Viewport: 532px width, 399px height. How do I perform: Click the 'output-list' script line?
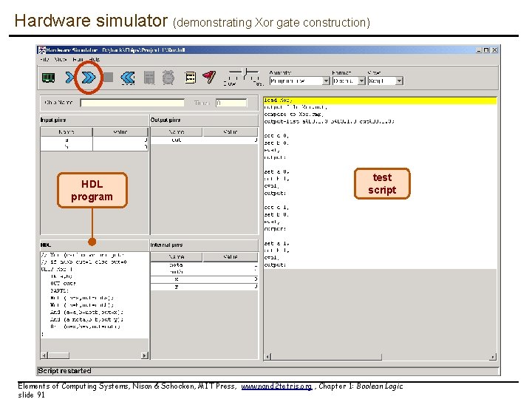329,121
